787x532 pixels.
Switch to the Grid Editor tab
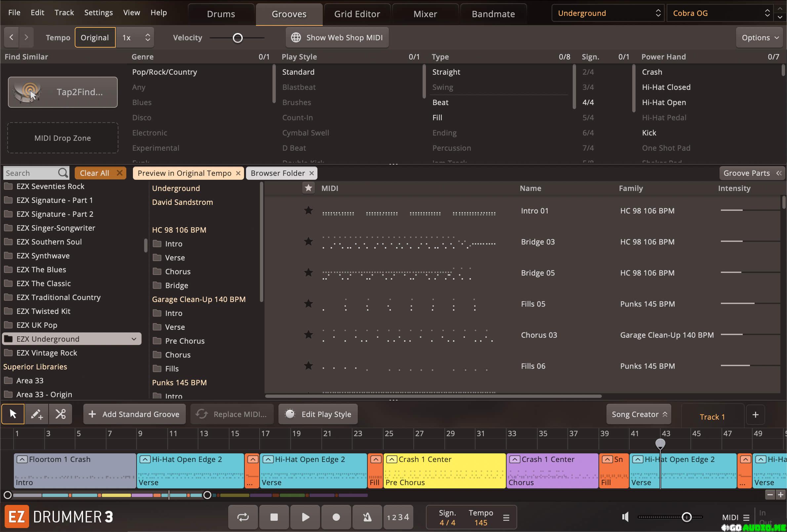click(x=357, y=14)
